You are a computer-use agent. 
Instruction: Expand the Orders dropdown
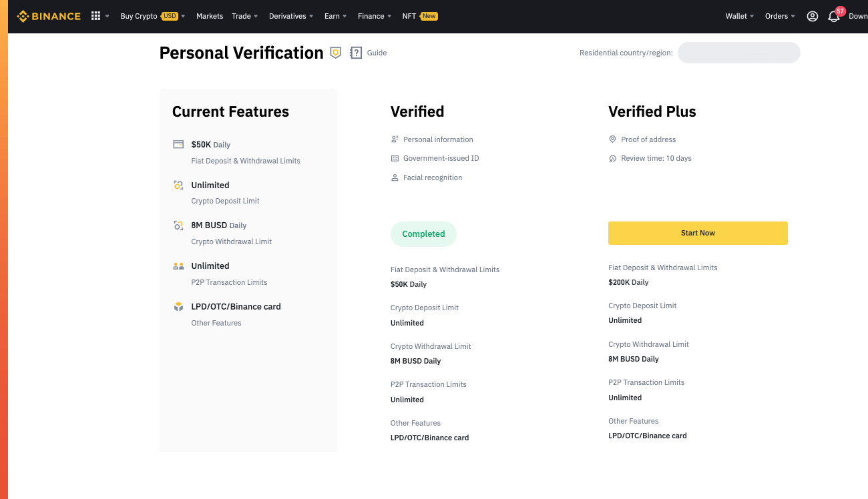[x=780, y=16]
